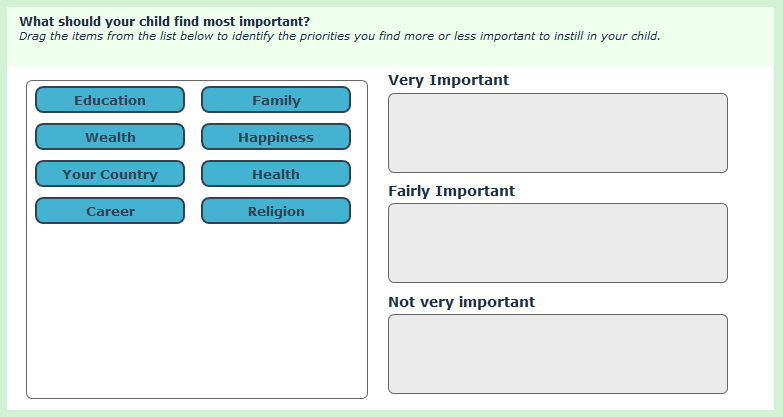Click the Your Country item
The image size is (783, 417).
click(x=110, y=174)
